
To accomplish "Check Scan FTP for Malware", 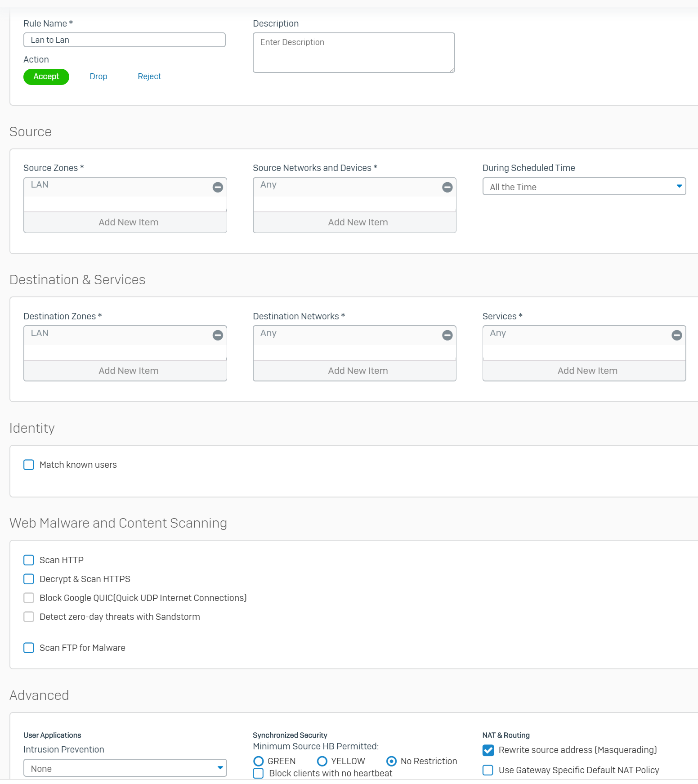I will pos(29,648).
